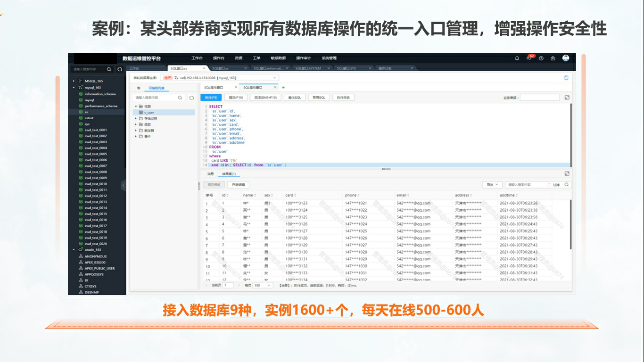The image size is (644, 362).
Task: Toggle the 过滤 filter checkbox
Action: [550, 185]
